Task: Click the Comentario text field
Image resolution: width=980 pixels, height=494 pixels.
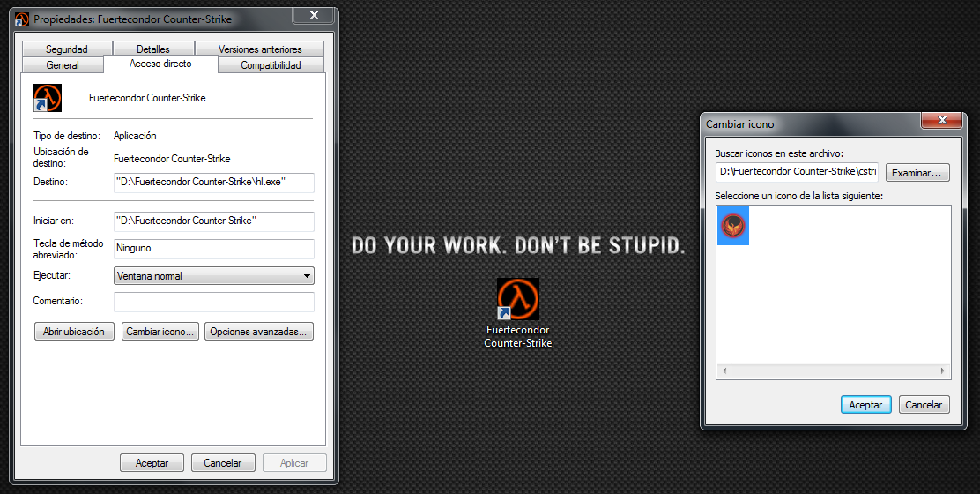Action: point(214,302)
